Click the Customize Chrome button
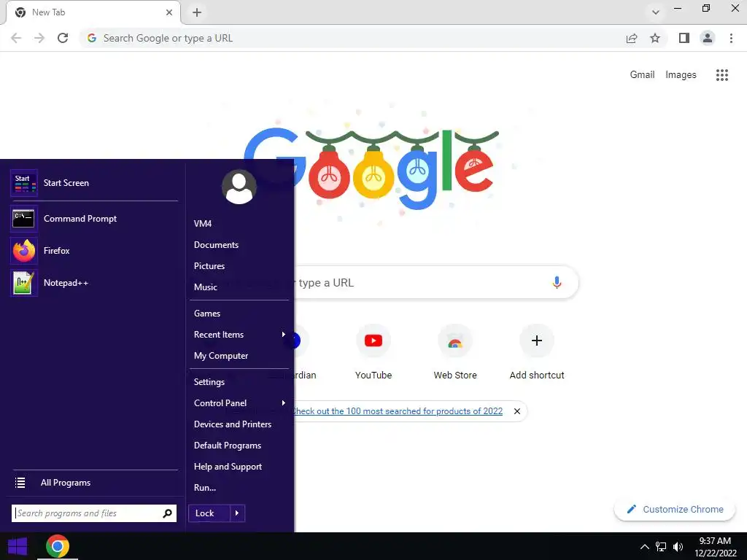 point(675,509)
